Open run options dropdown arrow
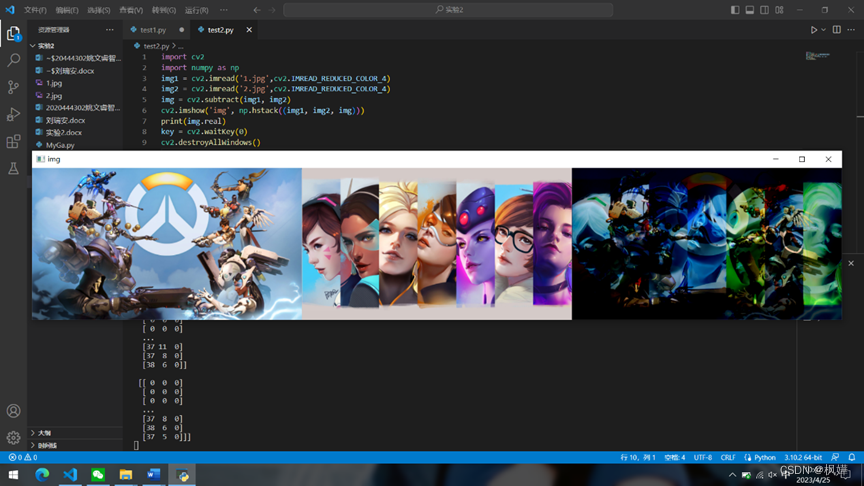Screen dimensions: 864x486 coord(823,30)
